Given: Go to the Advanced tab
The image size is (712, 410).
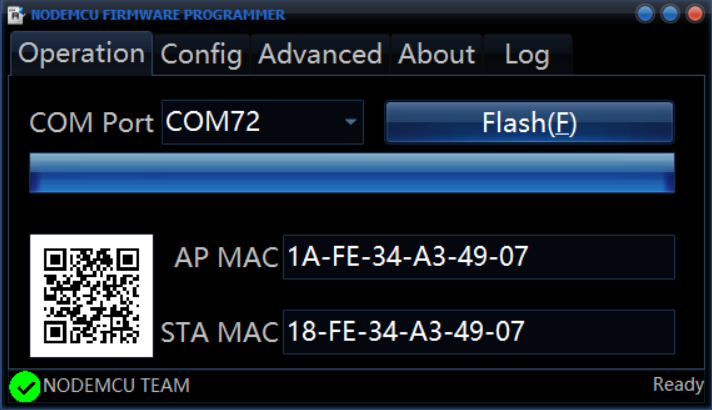Looking at the screenshot, I should (x=320, y=54).
